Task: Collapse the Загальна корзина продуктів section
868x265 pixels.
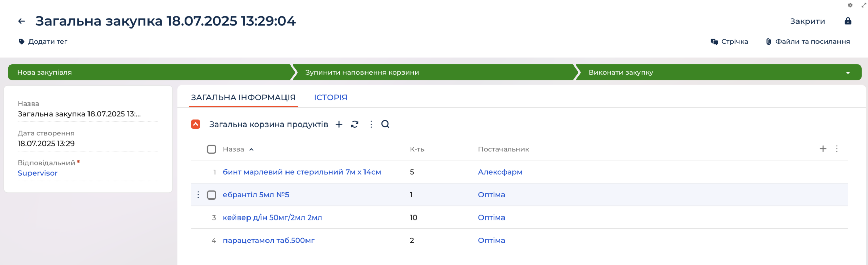Action: pos(196,124)
